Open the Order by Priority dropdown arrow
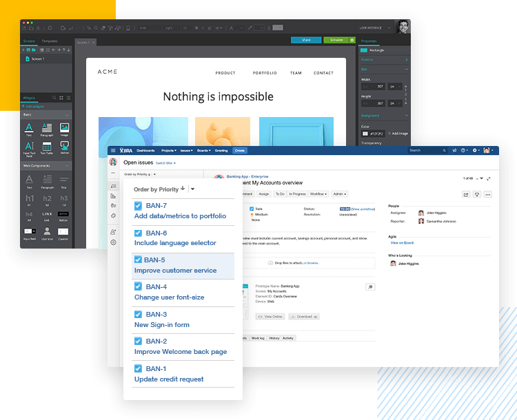The width and height of the screenshot is (517, 420). [192, 189]
